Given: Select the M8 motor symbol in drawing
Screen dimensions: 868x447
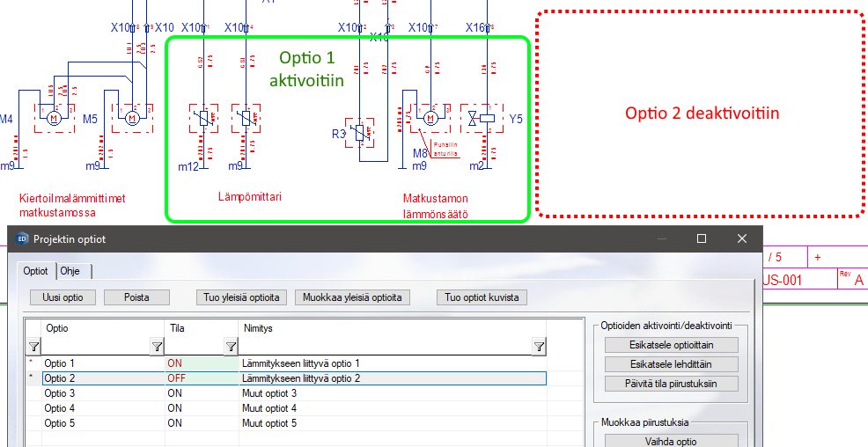Looking at the screenshot, I should [430, 118].
